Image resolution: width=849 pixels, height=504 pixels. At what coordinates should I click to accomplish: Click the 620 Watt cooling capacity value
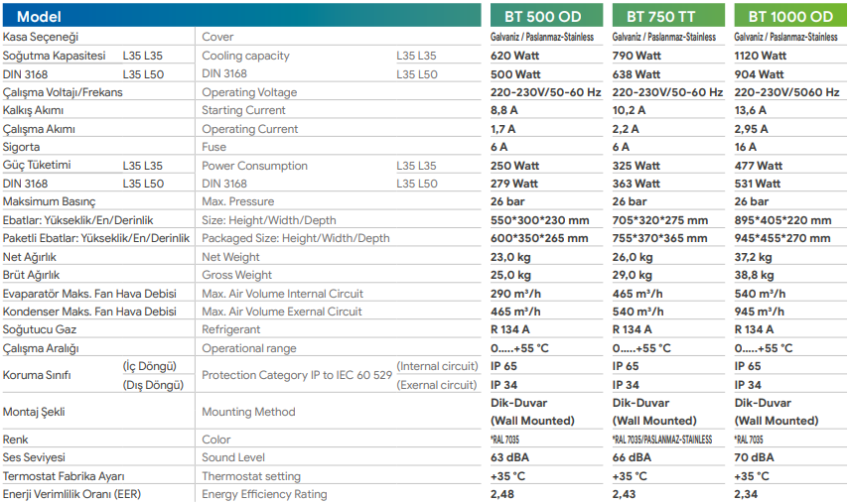[515, 56]
